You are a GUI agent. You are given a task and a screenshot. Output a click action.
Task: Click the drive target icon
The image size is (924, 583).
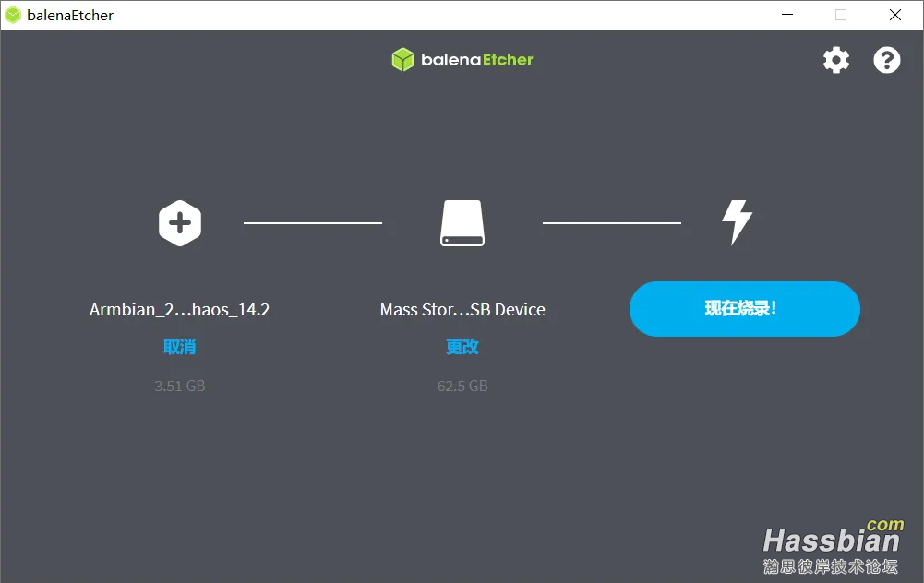tap(462, 223)
